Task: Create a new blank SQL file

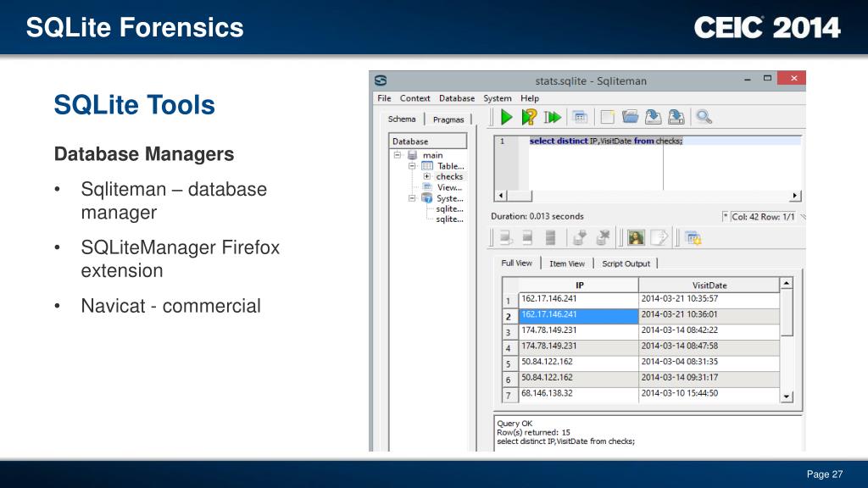Action: pyautogui.click(x=607, y=117)
